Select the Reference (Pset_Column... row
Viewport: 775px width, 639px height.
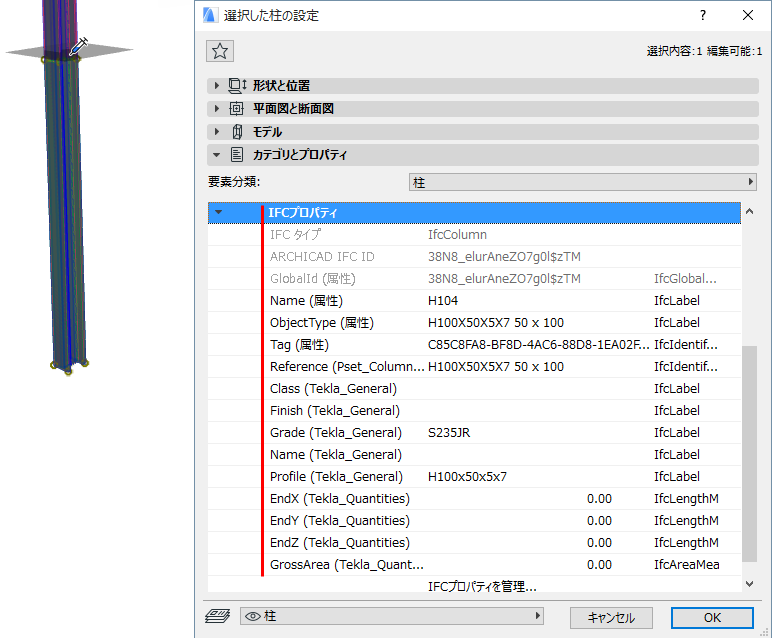tap(474, 367)
